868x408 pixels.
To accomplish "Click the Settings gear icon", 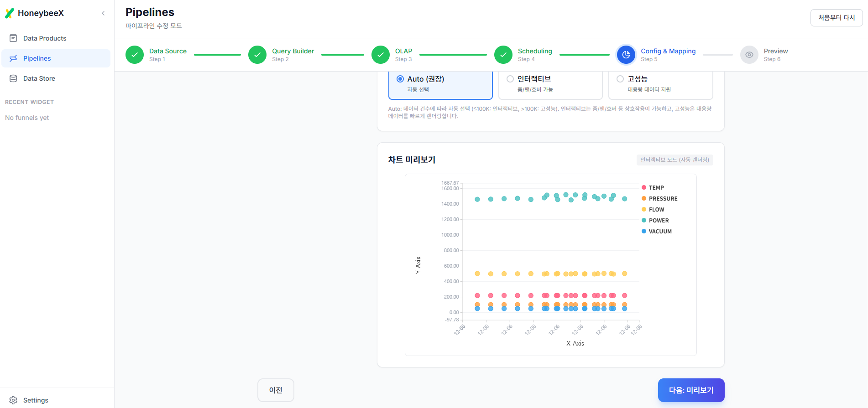I will [13, 400].
